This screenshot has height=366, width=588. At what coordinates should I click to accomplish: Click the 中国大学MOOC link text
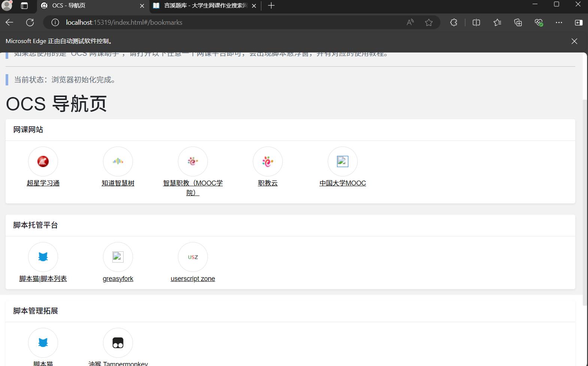pyautogui.click(x=343, y=183)
